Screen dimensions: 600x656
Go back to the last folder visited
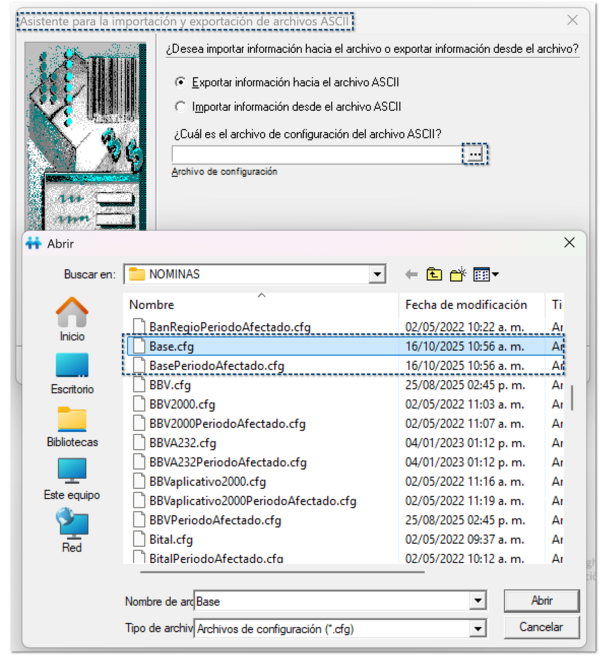coord(411,274)
